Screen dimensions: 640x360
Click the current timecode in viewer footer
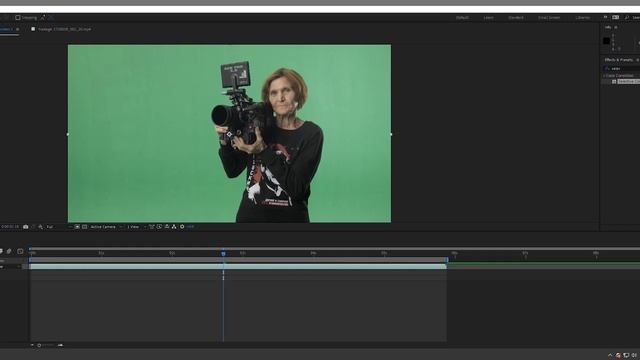[9, 227]
